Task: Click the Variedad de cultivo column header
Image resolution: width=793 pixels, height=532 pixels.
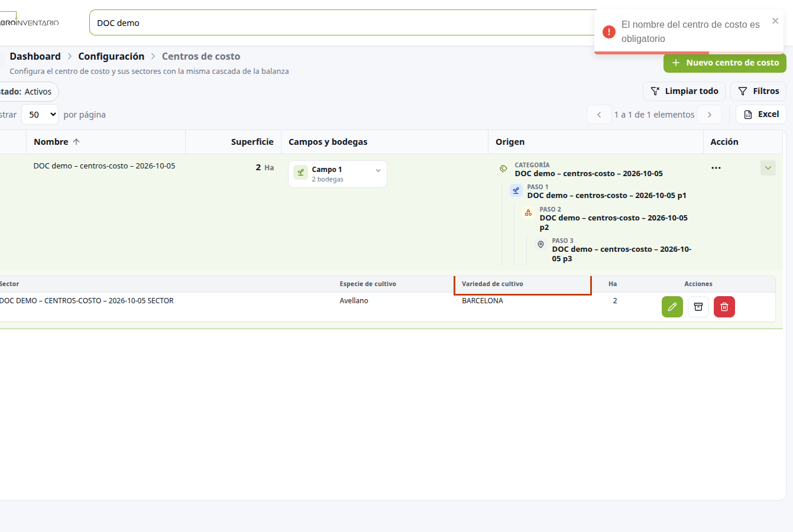Action: [x=493, y=284]
